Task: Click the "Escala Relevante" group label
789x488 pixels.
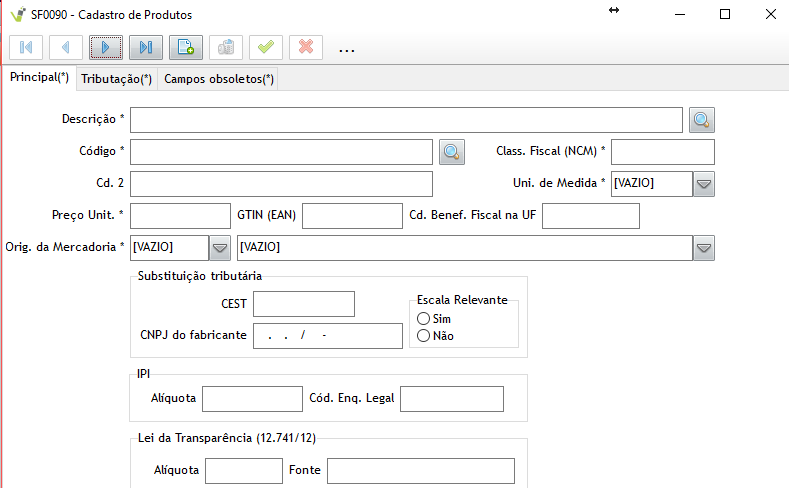Action: 462,300
